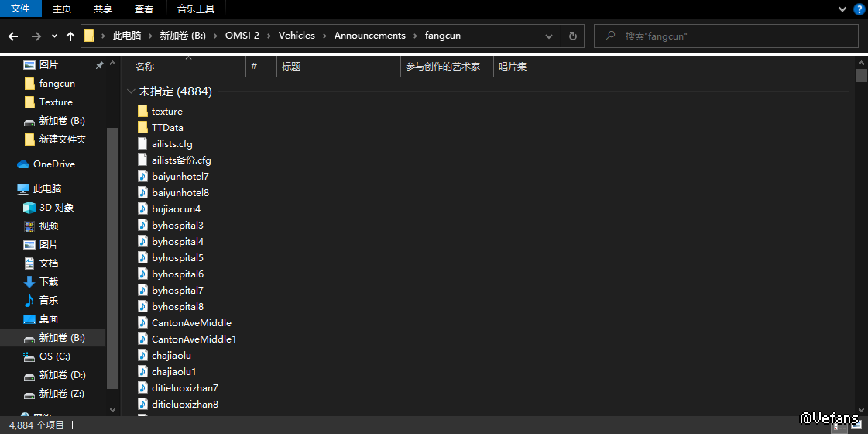The width and height of the screenshot is (868, 434).
Task: Sort by 参与创作的艺术家 column
Action: [443, 67]
